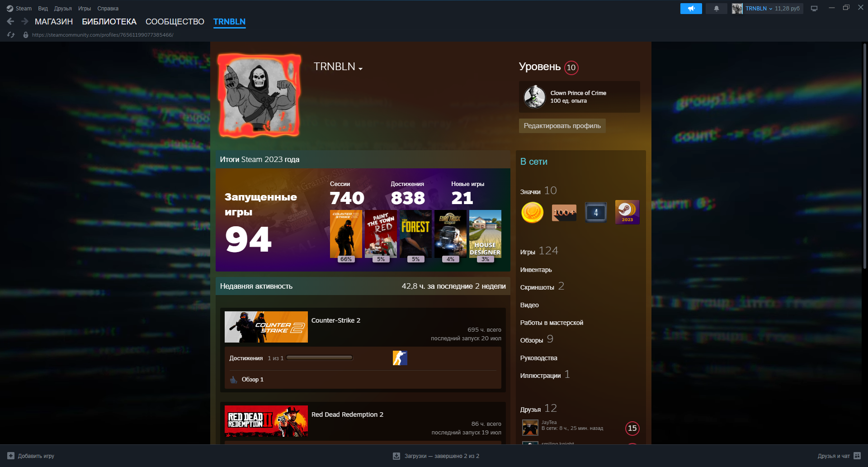
Task: Click the Red Dead Redemption 2 title
Action: pyautogui.click(x=347, y=415)
